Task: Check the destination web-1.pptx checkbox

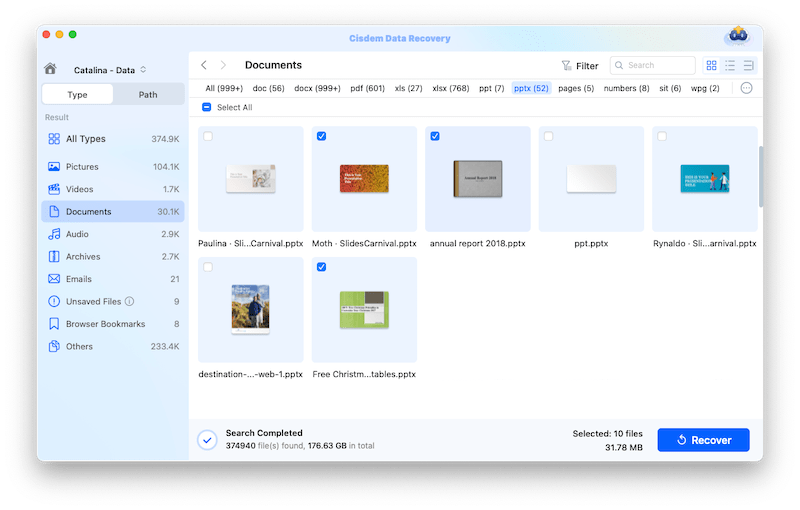Action: (208, 267)
